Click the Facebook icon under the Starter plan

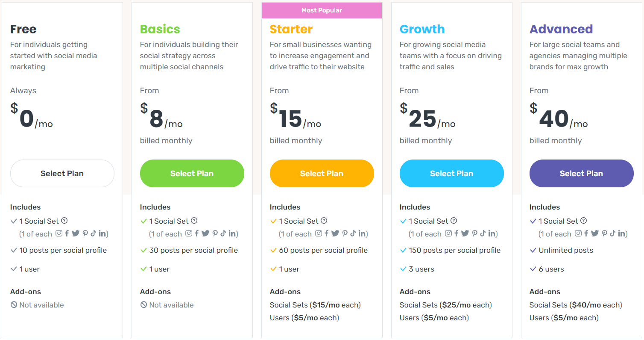tap(327, 234)
